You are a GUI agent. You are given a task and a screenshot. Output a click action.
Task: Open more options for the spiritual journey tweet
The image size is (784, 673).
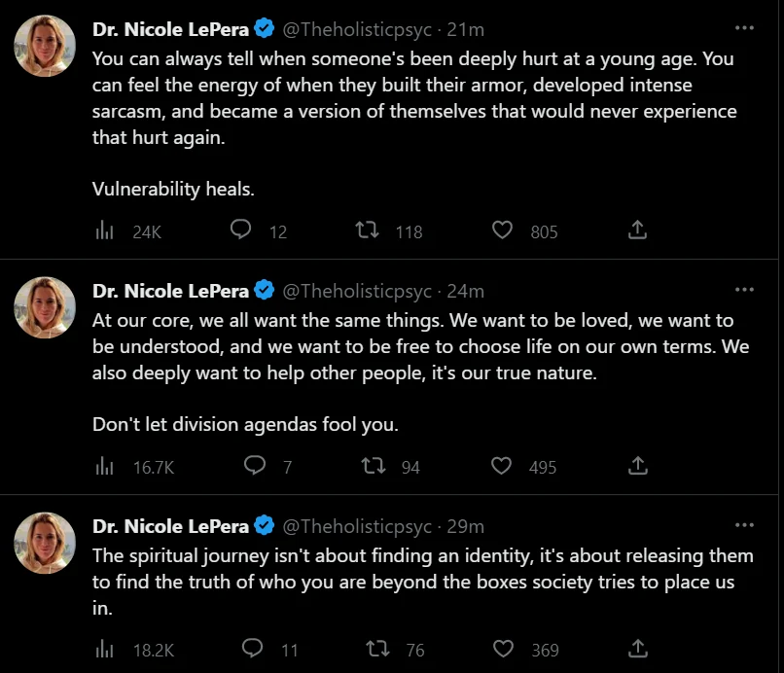point(744,526)
